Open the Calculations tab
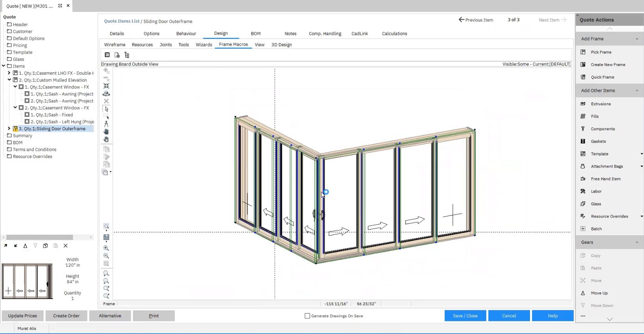The image size is (644, 334). point(394,34)
